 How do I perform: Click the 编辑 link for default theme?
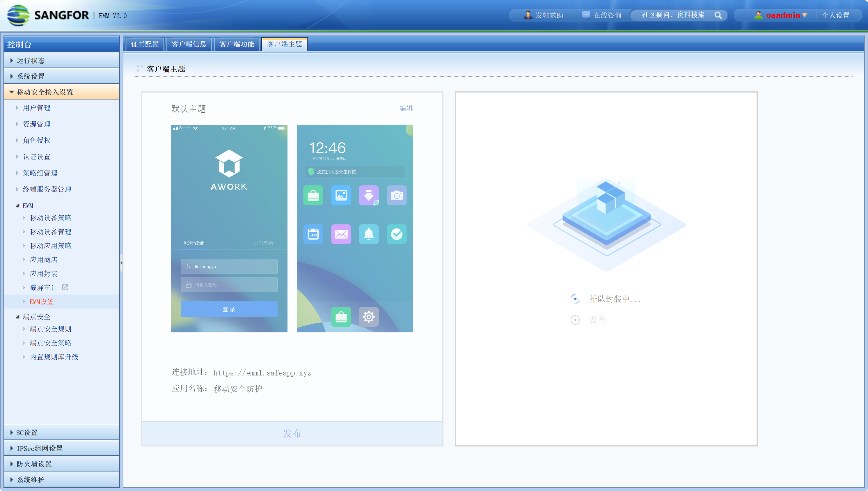coord(406,108)
